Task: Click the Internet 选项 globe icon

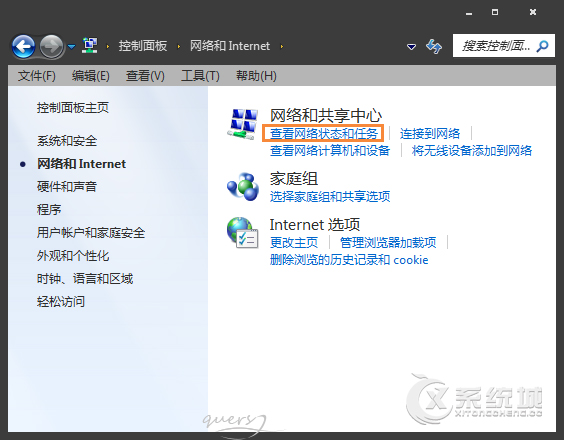Action: [x=243, y=232]
